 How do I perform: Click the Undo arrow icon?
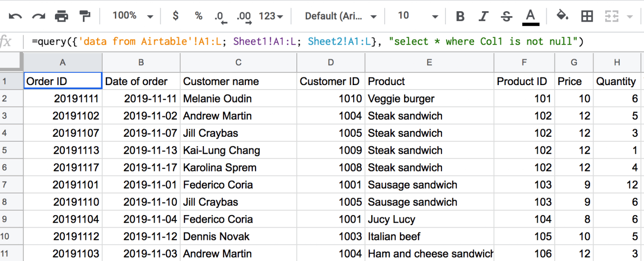point(15,17)
